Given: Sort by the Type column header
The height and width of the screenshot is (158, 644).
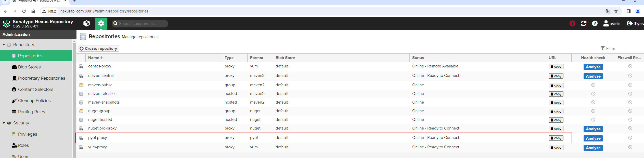Looking at the screenshot, I should (x=235, y=58).
